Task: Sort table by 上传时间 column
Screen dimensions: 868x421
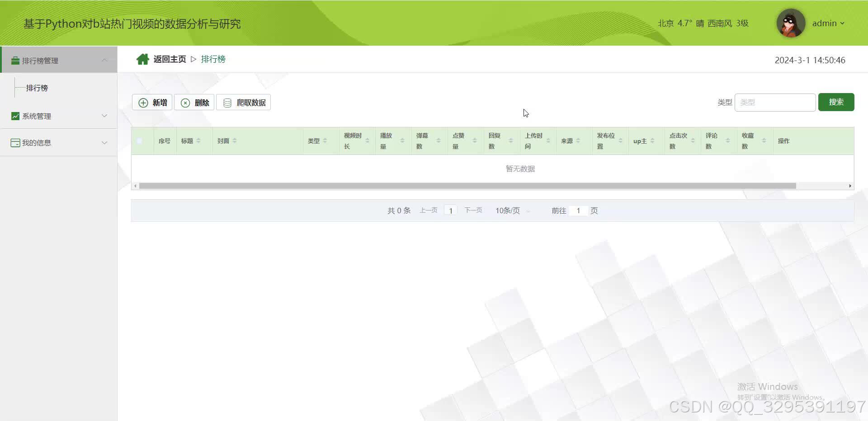Action: (x=548, y=141)
